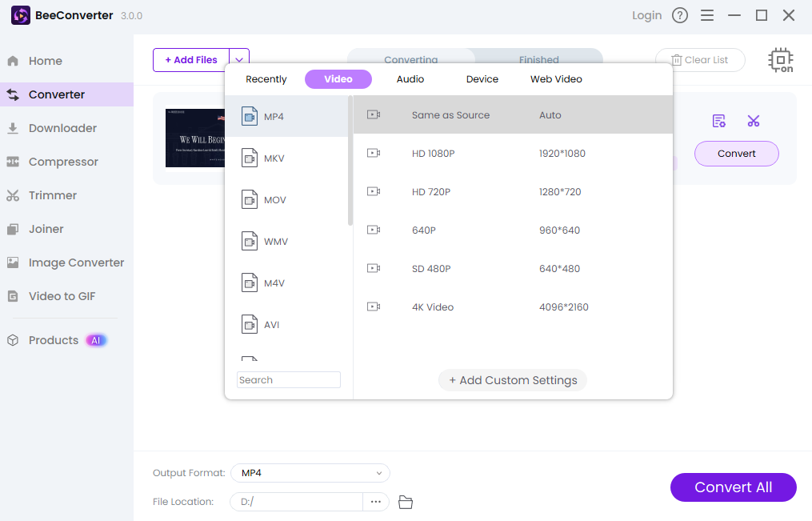Select the Web Video tab
The height and width of the screenshot is (521, 812).
point(556,79)
